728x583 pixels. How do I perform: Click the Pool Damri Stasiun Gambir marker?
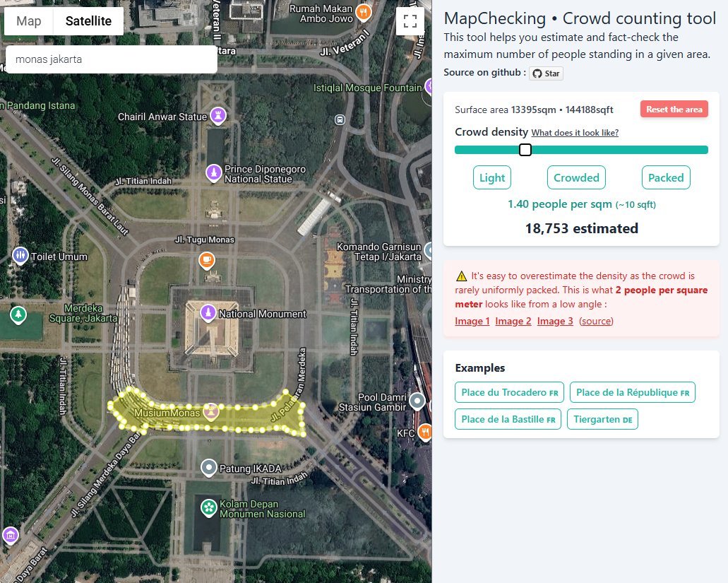[x=417, y=401]
